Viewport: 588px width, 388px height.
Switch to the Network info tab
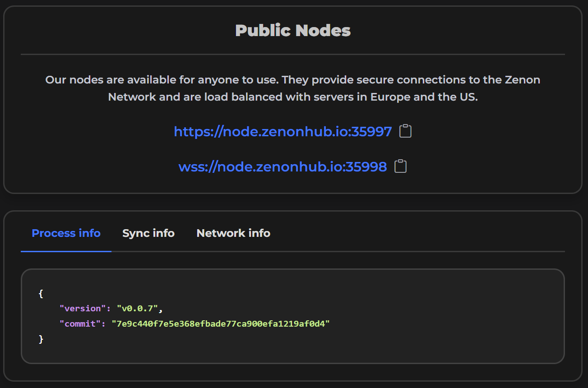[x=233, y=233]
